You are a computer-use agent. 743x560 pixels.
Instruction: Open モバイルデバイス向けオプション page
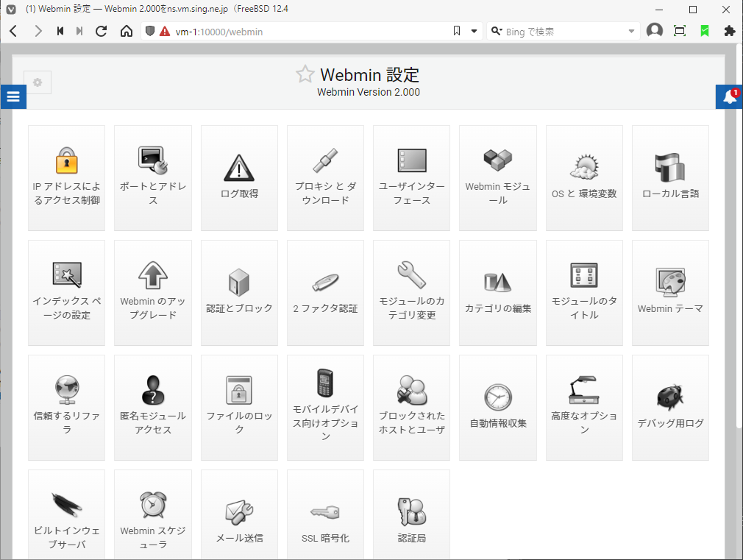[326, 408]
